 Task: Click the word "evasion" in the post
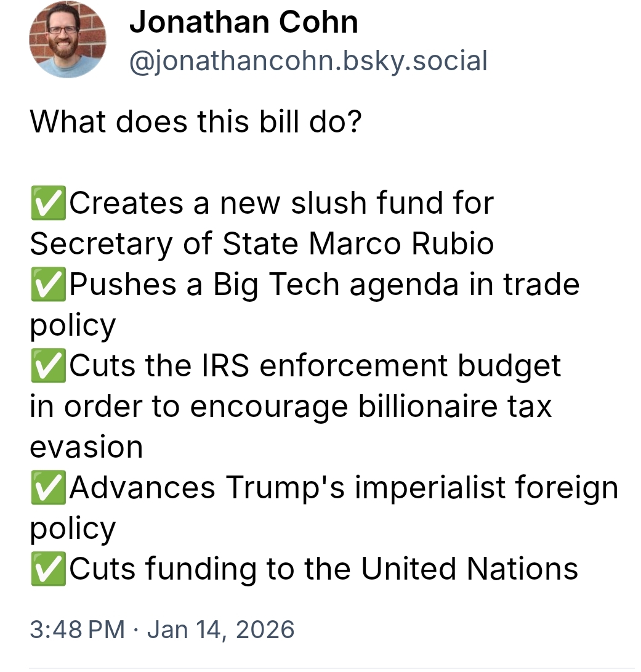(x=86, y=447)
